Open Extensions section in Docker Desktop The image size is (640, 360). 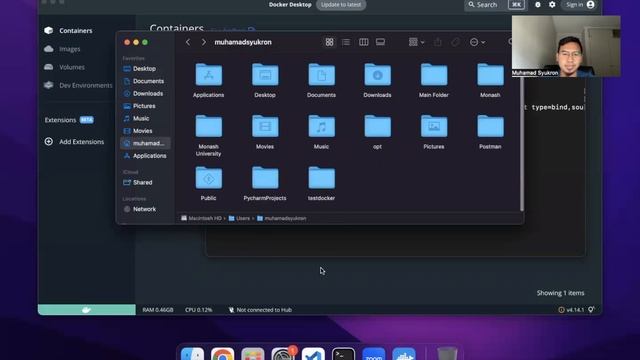coord(69,120)
